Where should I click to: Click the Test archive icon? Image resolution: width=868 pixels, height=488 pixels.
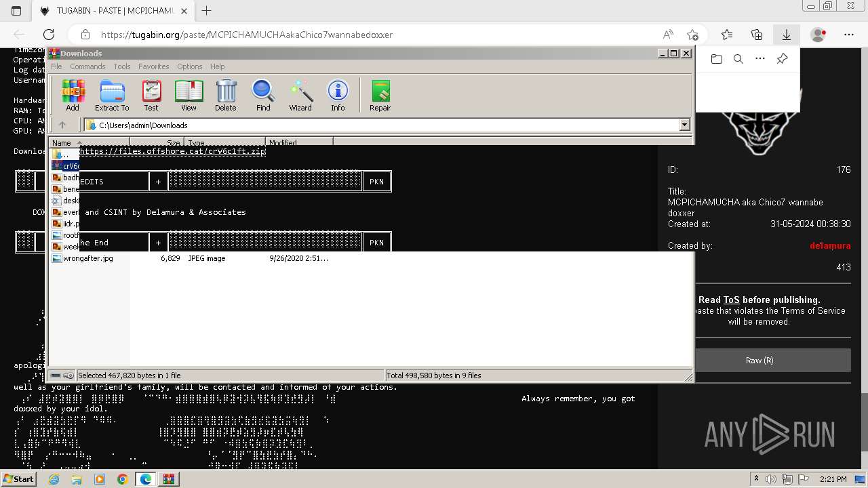coord(151,96)
